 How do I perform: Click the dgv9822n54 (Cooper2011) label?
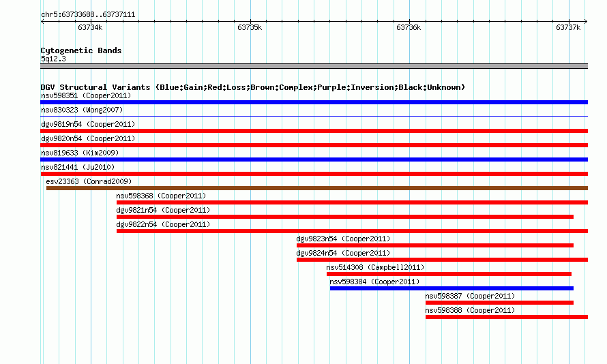163,224
